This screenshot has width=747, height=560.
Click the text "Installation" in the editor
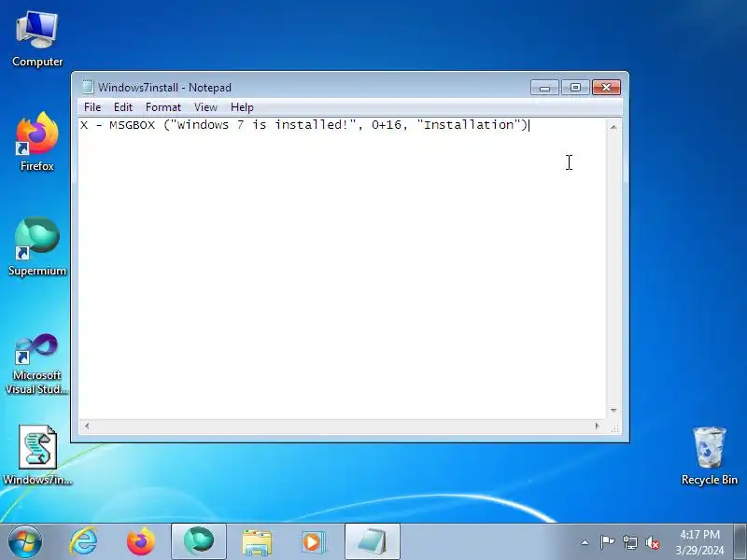coord(469,125)
